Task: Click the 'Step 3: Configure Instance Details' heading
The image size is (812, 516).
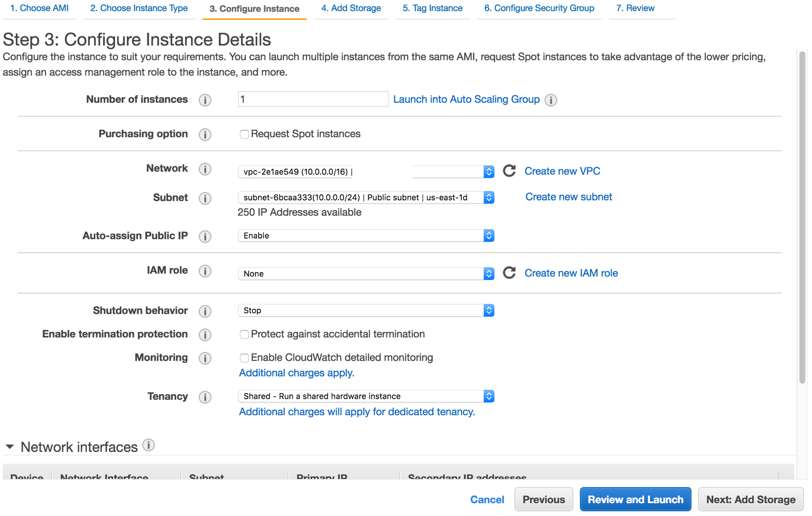Action: [137, 40]
